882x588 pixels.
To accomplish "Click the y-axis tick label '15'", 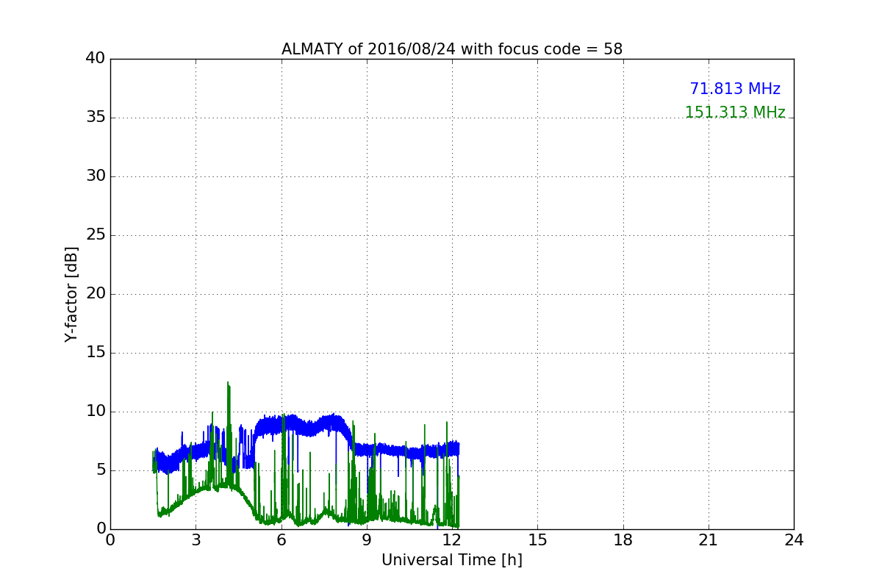I will (x=96, y=353).
